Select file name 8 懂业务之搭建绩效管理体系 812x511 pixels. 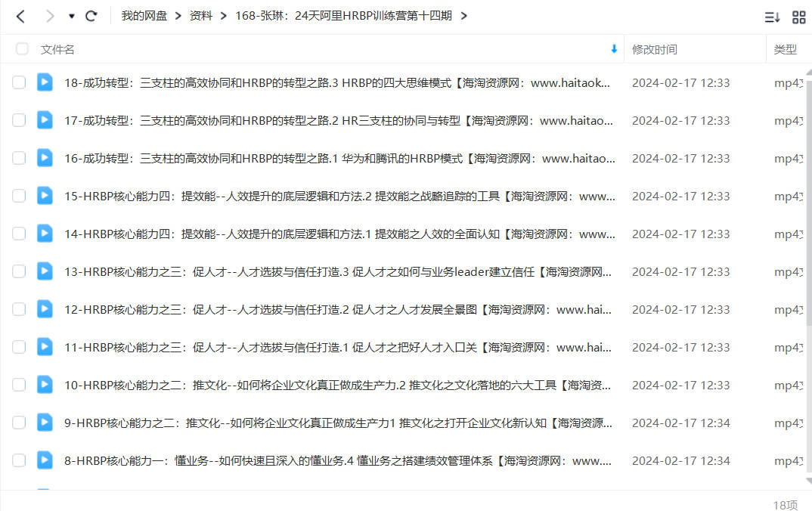[x=338, y=461]
